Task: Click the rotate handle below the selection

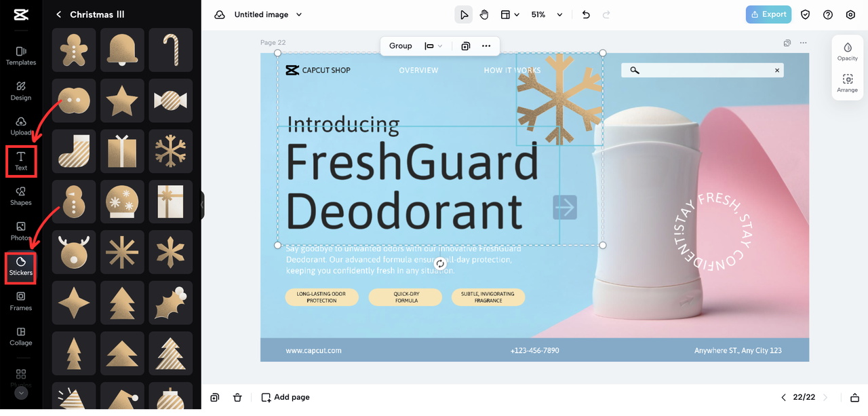Action: (440, 263)
